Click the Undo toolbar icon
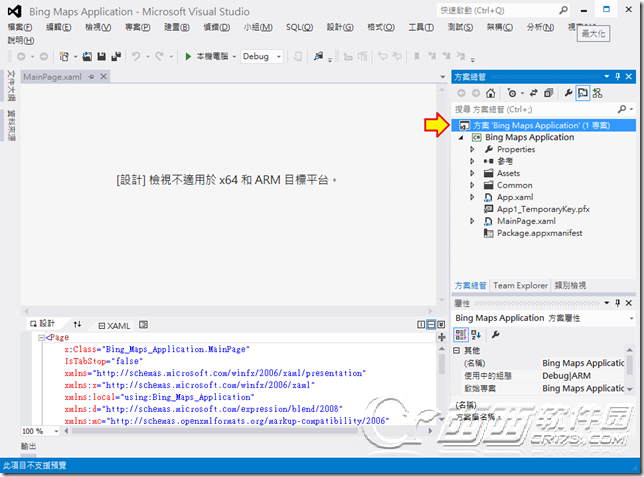Image resolution: width=644 pixels, height=477 pixels. click(136, 56)
